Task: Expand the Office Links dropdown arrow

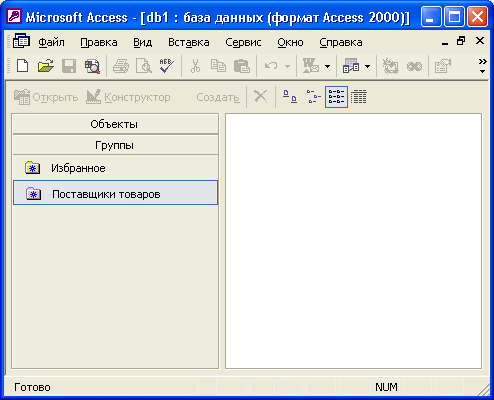Action: pos(327,66)
